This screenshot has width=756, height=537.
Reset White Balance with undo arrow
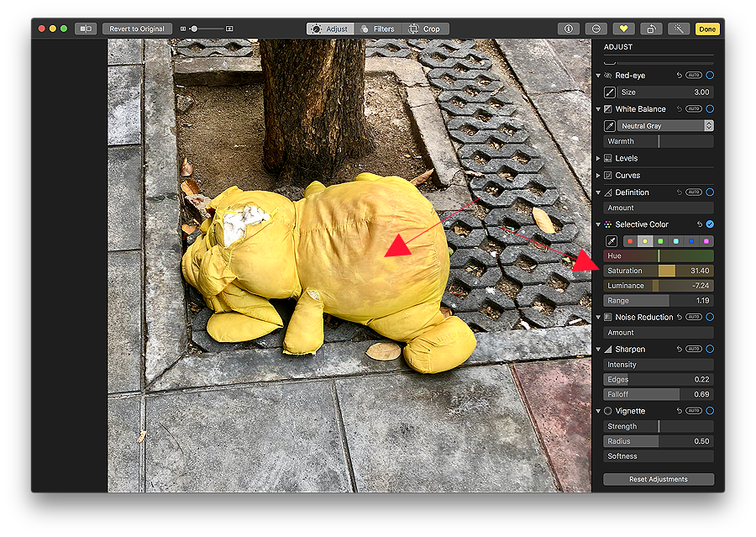680,109
